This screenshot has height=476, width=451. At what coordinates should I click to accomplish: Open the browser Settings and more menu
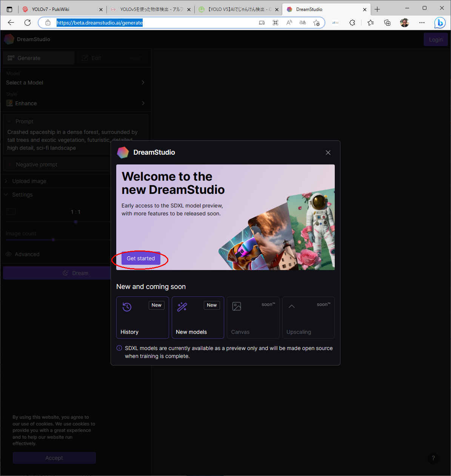click(x=422, y=23)
